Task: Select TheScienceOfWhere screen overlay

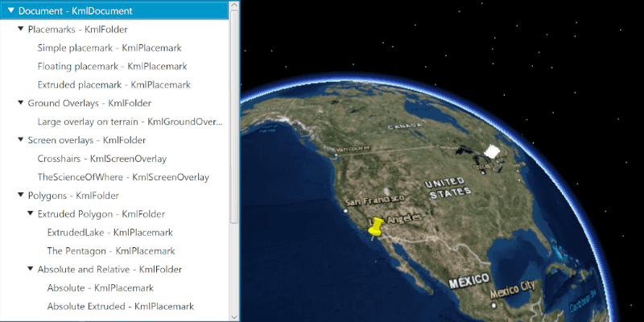Action: coord(122,177)
